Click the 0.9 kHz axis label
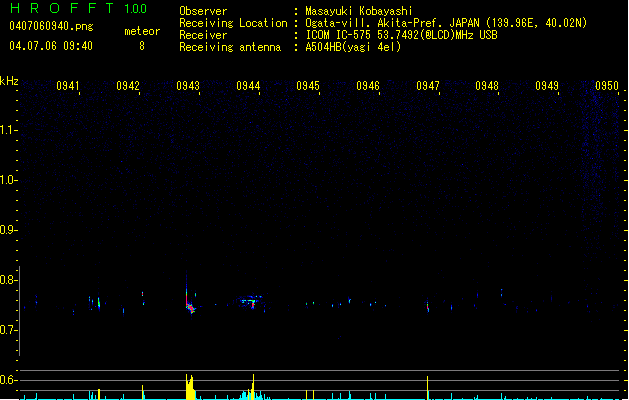629x400 pixels. (x=9, y=230)
